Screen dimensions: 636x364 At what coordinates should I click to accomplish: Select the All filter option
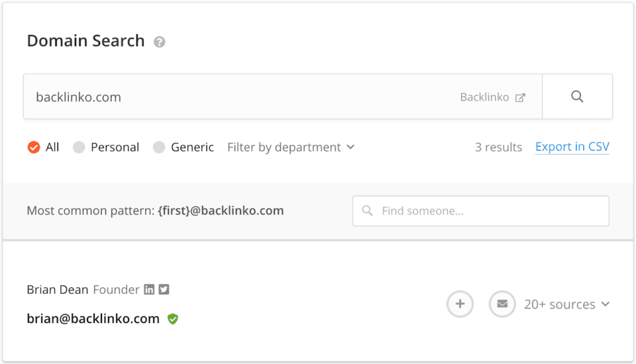click(x=34, y=147)
